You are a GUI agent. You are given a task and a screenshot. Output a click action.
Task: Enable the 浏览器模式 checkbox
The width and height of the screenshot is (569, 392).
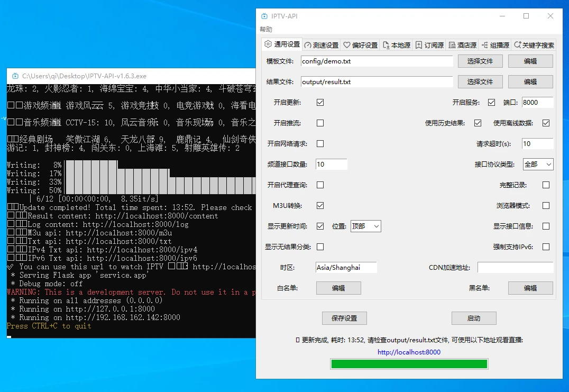point(546,206)
